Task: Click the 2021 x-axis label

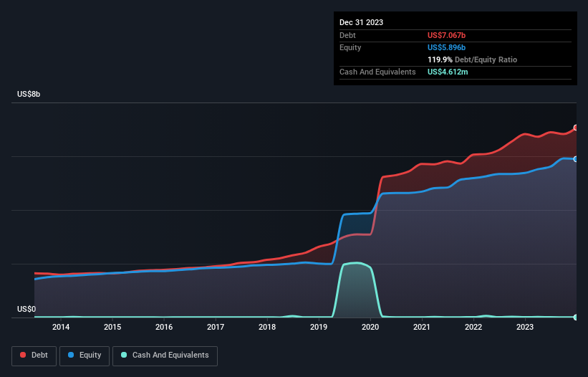Action: click(422, 327)
